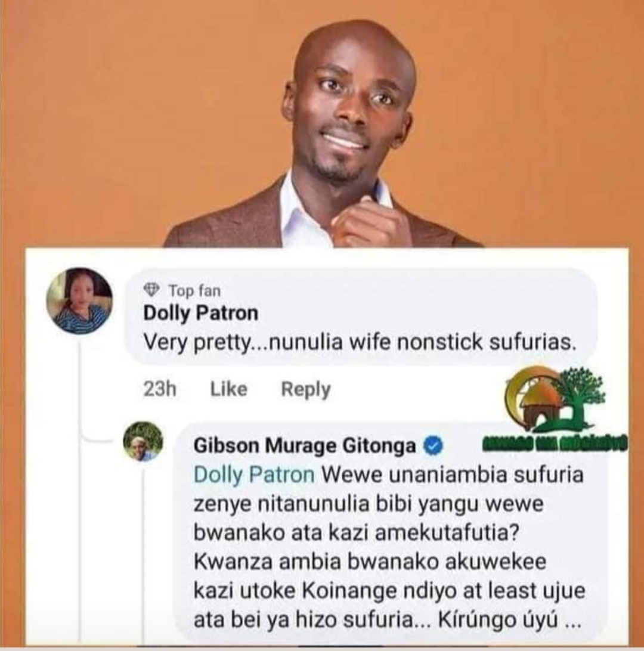The height and width of the screenshot is (651, 644).
Task: Click the hut and tree watermark logo
Action: pyautogui.click(x=555, y=399)
